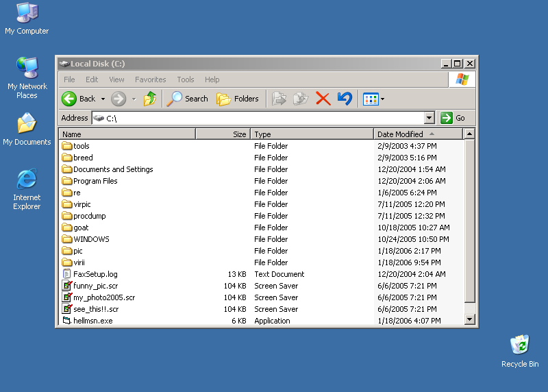
Task: Sort by the Date Modified column header
Action: coord(418,134)
